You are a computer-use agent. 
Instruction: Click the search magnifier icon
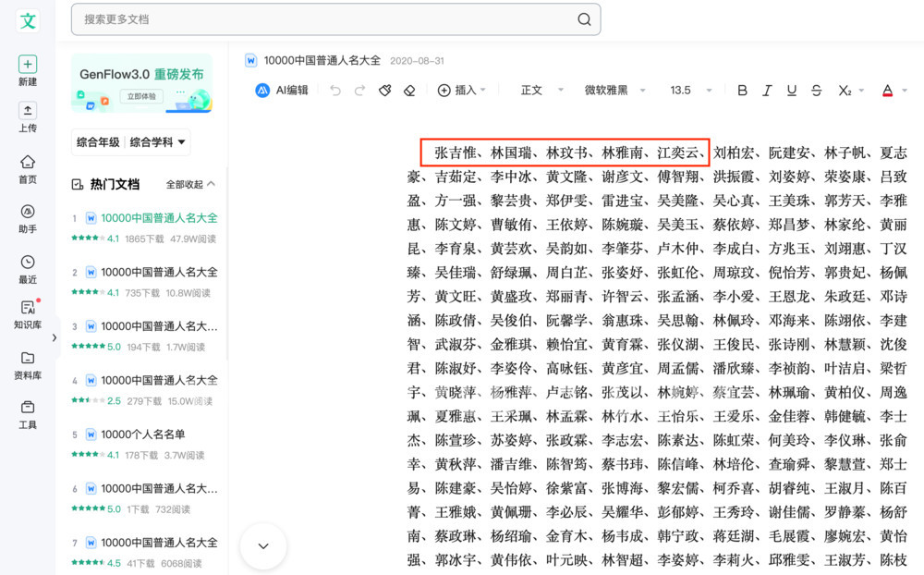click(584, 19)
